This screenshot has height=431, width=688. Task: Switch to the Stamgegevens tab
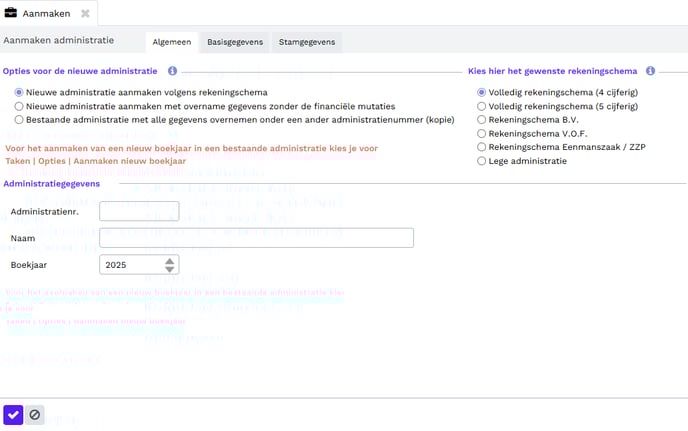[x=307, y=42]
